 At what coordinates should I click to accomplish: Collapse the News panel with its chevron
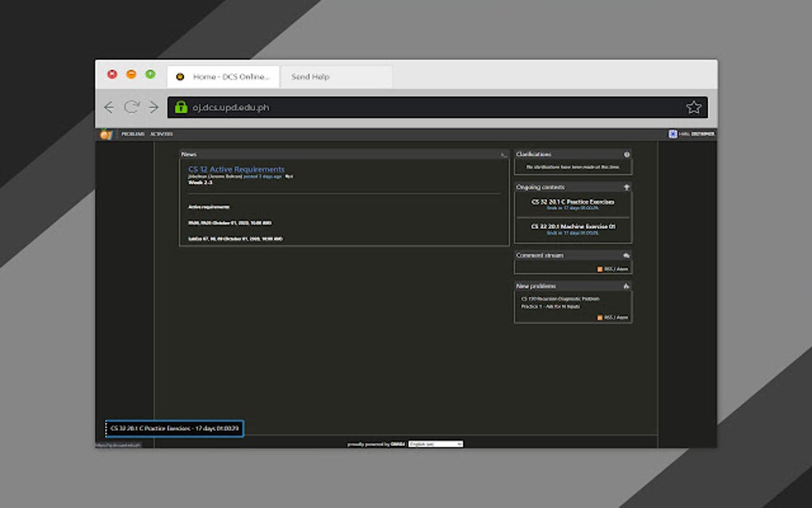click(x=502, y=154)
